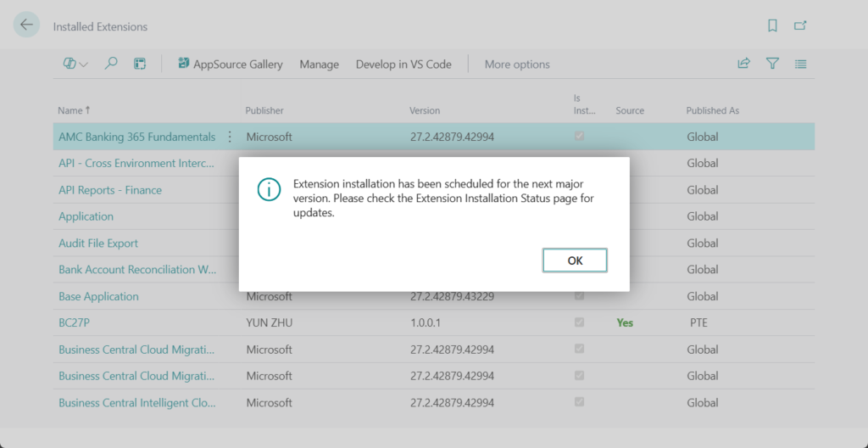Click the bookmark icon
This screenshot has width=868, height=448.
pos(772,26)
